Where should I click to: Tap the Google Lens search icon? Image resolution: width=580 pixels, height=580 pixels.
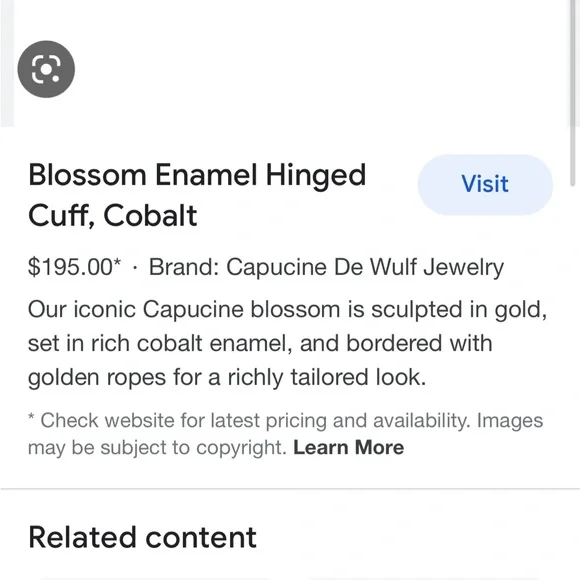[x=46, y=69]
